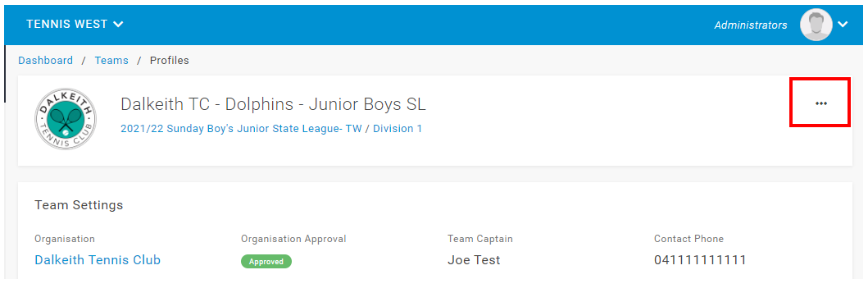
Task: Click the Organisation Approval label
Action: coord(293,239)
